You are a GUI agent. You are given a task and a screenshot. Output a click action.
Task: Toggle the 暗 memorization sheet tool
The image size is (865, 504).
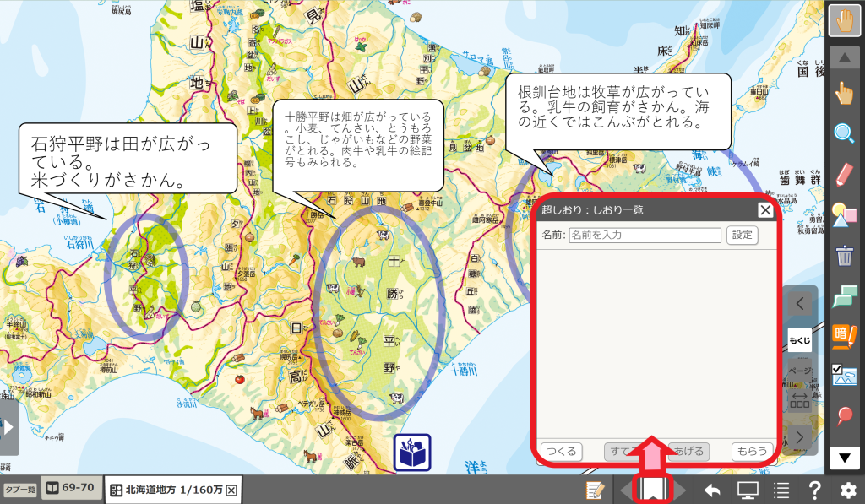pyautogui.click(x=846, y=329)
